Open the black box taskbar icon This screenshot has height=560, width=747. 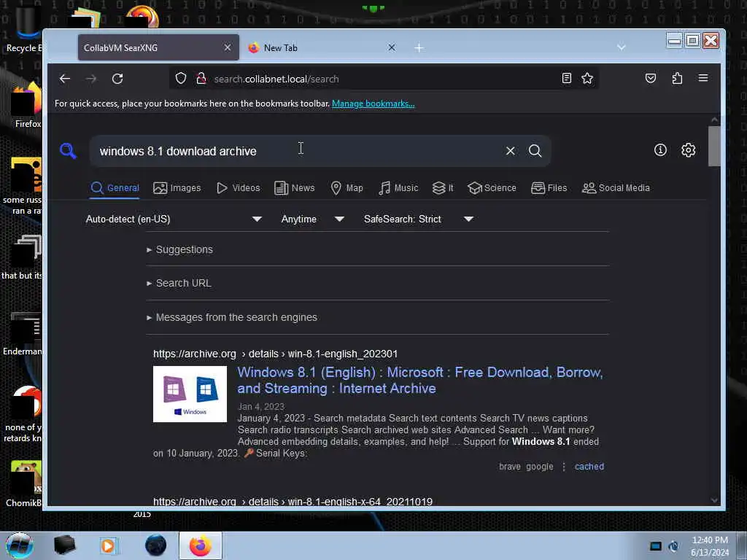64,545
